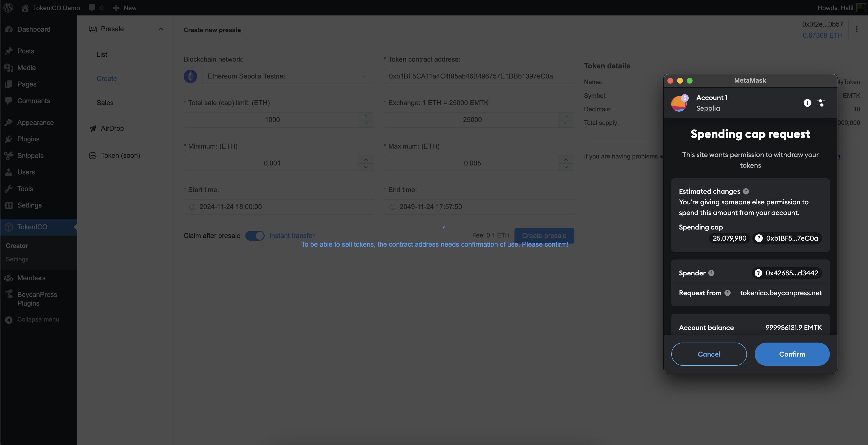Increase the Minimum ETH value
868x445 pixels.
click(x=366, y=159)
